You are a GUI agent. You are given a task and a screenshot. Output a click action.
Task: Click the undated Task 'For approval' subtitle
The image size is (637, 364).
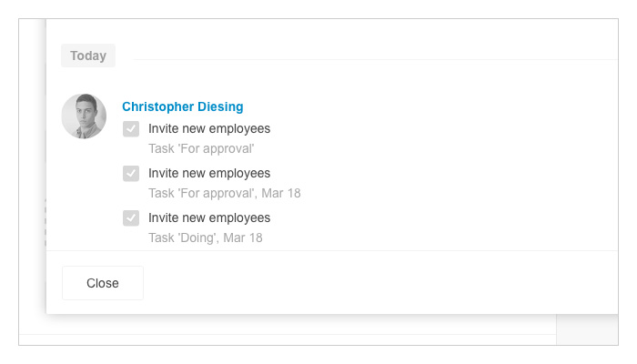coord(201,148)
